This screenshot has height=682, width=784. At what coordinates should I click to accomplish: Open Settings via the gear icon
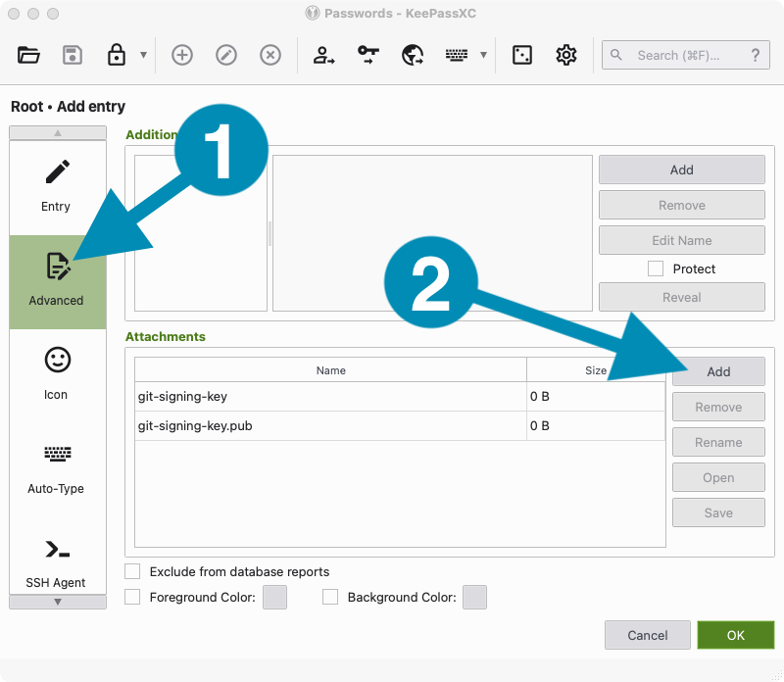coord(566,55)
